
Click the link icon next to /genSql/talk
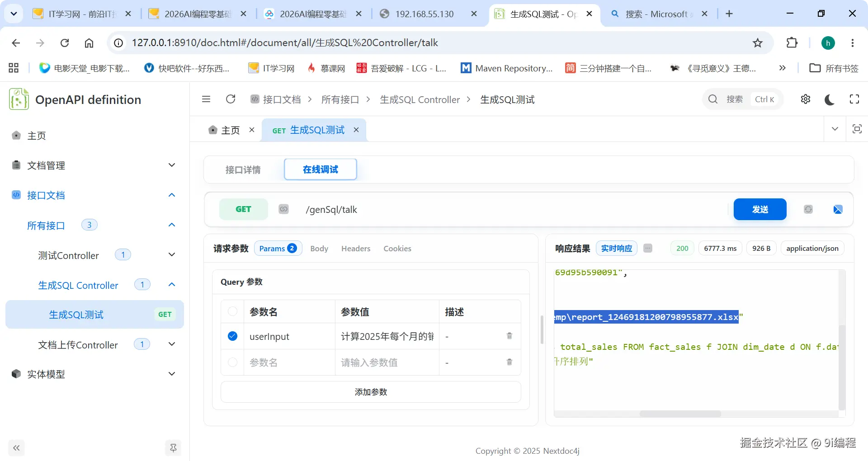click(x=283, y=209)
